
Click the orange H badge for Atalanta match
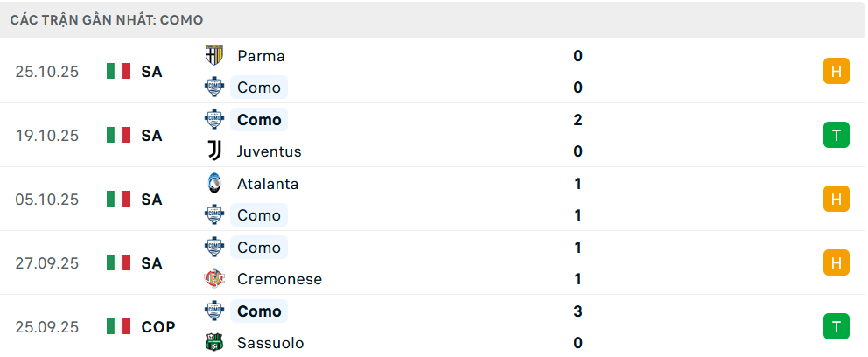point(836,199)
